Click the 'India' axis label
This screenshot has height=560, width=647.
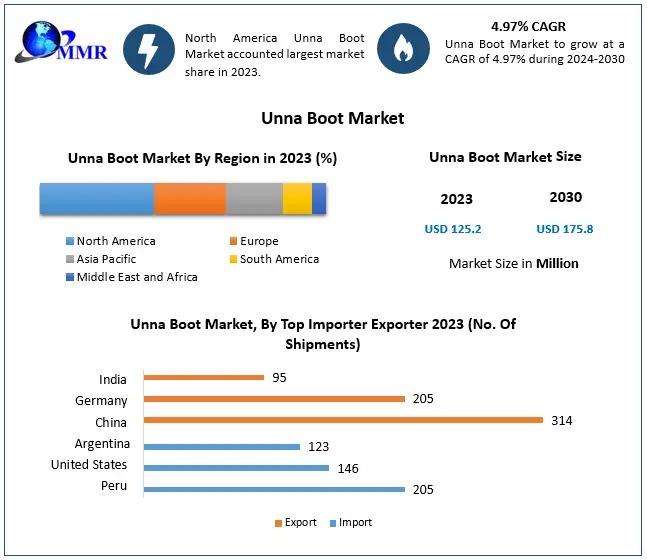coord(113,380)
